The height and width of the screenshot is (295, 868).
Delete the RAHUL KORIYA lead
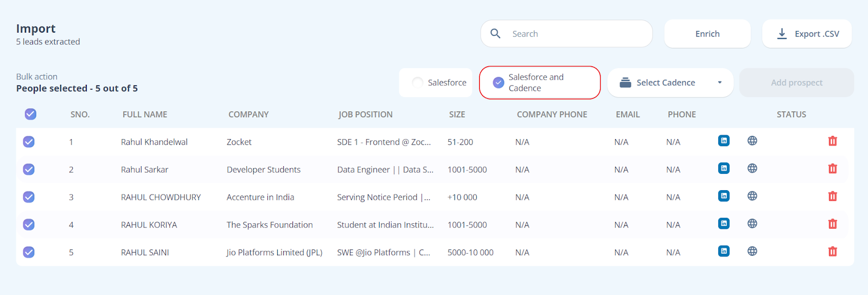pyautogui.click(x=833, y=224)
